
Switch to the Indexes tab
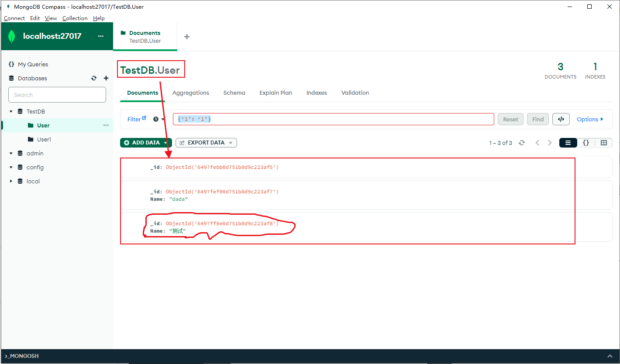click(317, 93)
